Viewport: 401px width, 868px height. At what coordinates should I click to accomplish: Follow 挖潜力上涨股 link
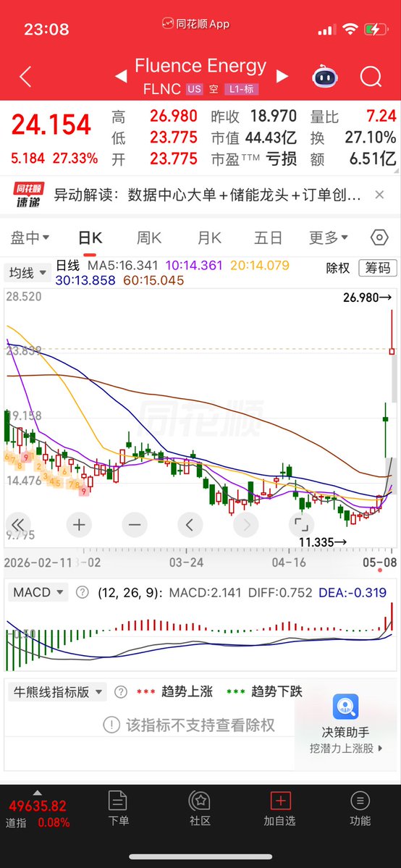coord(346,749)
